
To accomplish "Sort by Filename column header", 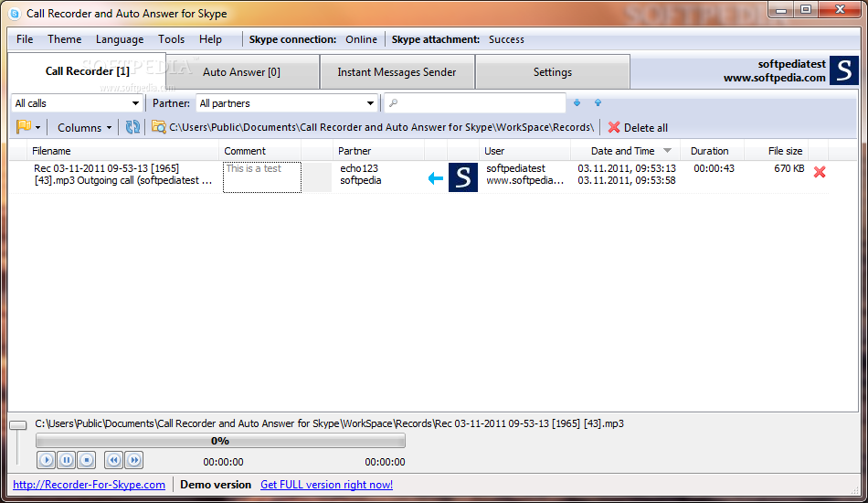I will pyautogui.click(x=123, y=151).
